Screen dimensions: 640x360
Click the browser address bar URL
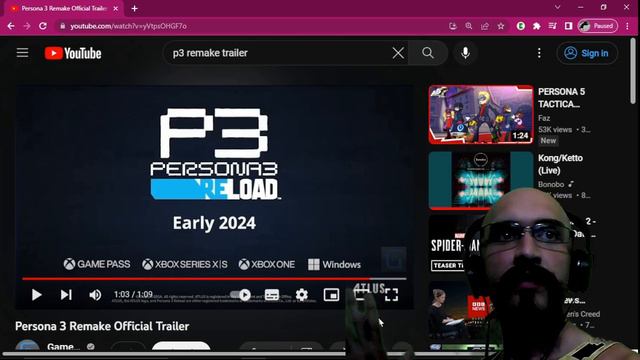tap(128, 26)
